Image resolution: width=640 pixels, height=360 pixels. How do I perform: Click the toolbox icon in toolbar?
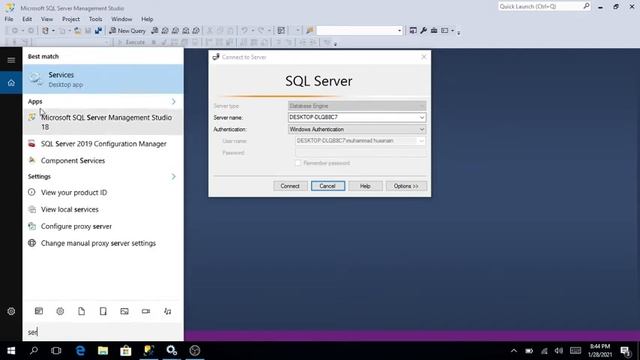[434, 30]
